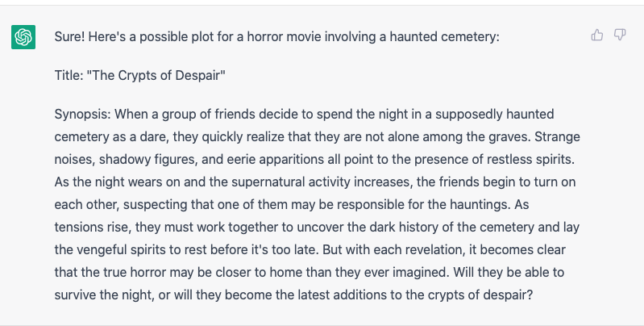Viewport: 644px width, 326px height.
Task: Click the phrase "haunted cemetery:" in the intro line
Action: (x=453, y=37)
